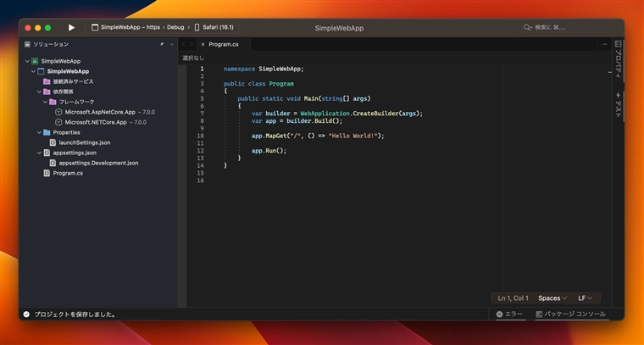Collapse the Properties folder
Viewport: 644px width, 345px height.
[40, 132]
